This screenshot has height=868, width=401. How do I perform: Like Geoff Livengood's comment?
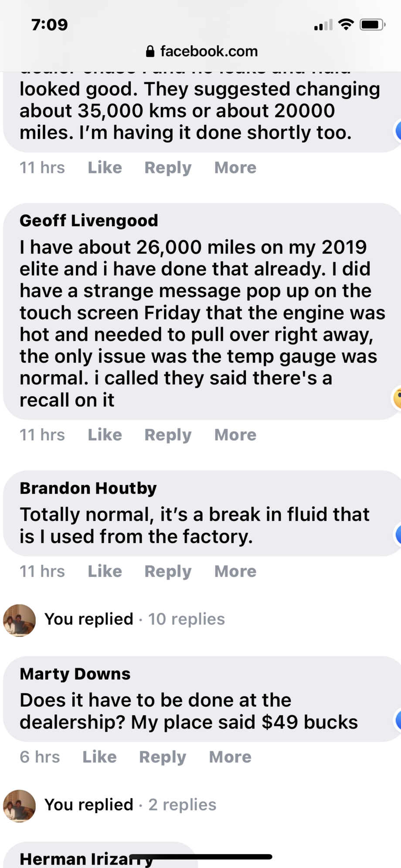point(105,435)
